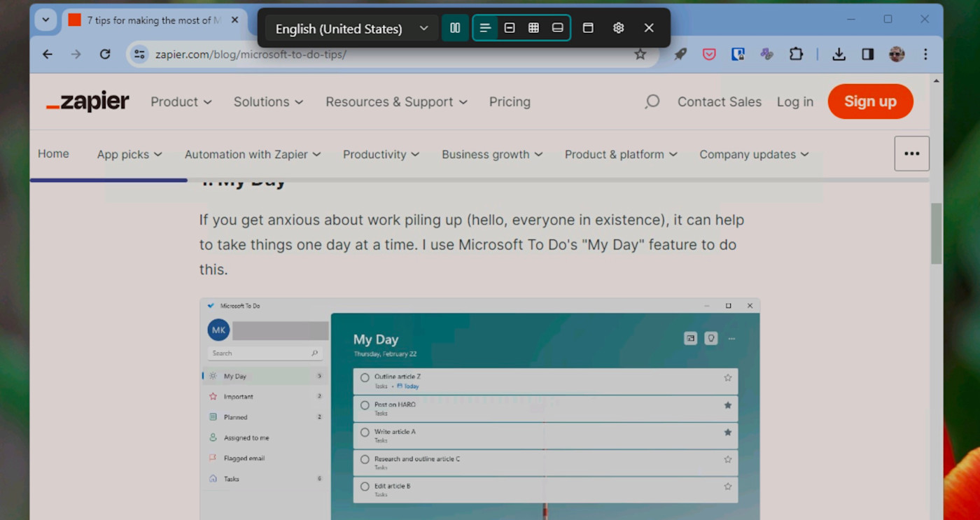Viewport: 980px width, 520px height.
Task: Expand the Resources & Support menu
Action: point(397,101)
